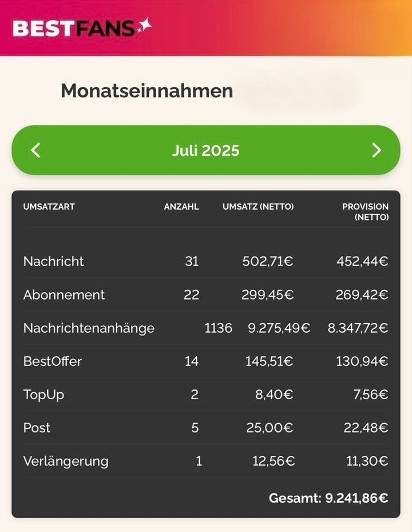This screenshot has width=412, height=532.
Task: Click the BestFans logo
Action: click(x=82, y=27)
